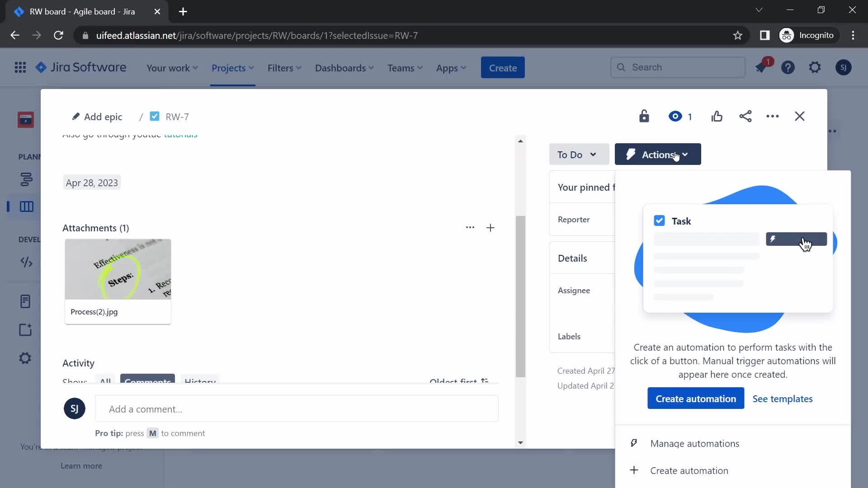Open the RW-7 issue key link
The image size is (868, 488).
177,117
